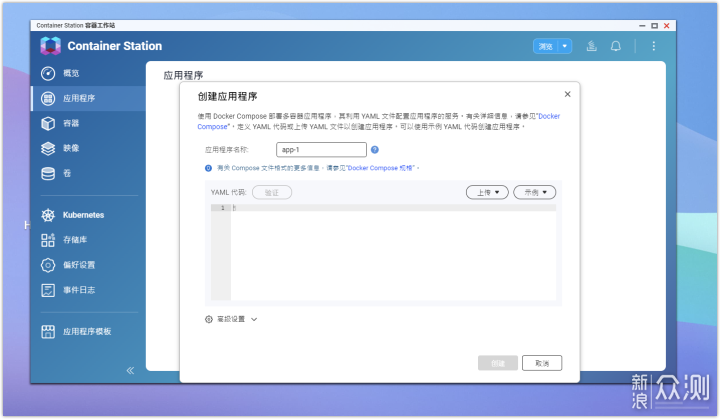Click the 应用程序模板 template icon
This screenshot has height=419, width=720.
click(48, 331)
